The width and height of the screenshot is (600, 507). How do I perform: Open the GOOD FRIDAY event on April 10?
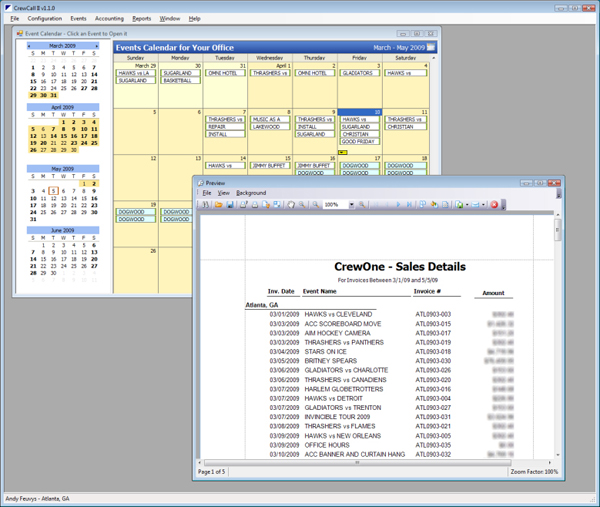coord(359,142)
